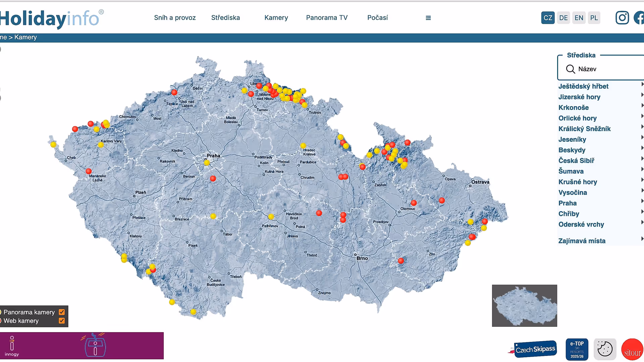The height and width of the screenshot is (362, 644).
Task: Open red web camera marker near Mariánské Lázně
Action: (89, 171)
